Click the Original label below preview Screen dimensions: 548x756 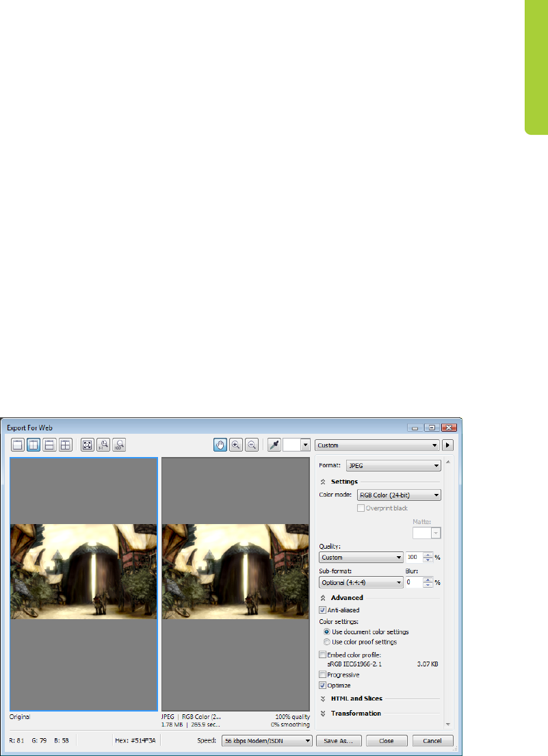pos(20,717)
